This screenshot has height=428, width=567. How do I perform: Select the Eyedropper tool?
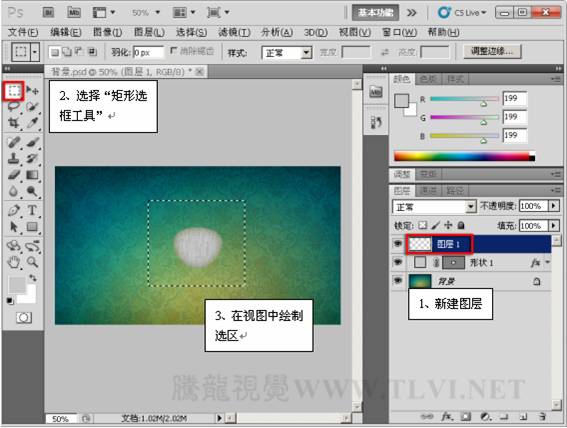click(x=33, y=123)
